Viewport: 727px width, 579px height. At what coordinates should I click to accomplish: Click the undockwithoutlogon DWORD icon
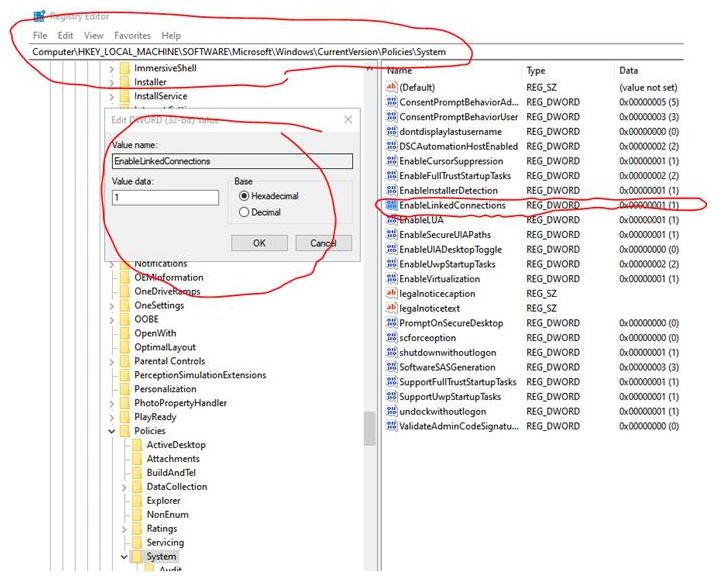click(x=391, y=412)
